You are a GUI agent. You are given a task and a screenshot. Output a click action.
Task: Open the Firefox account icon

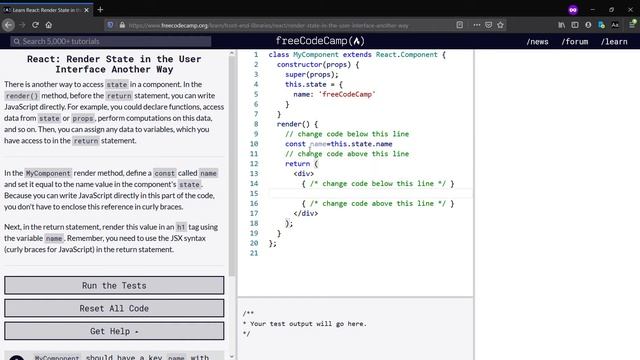coord(588,25)
